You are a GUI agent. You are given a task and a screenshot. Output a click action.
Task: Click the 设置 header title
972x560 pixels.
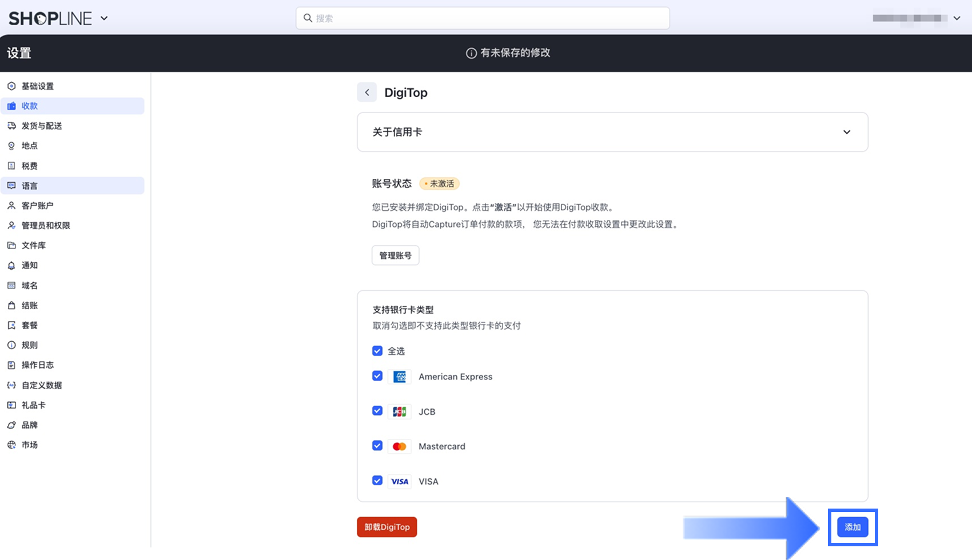coord(19,53)
